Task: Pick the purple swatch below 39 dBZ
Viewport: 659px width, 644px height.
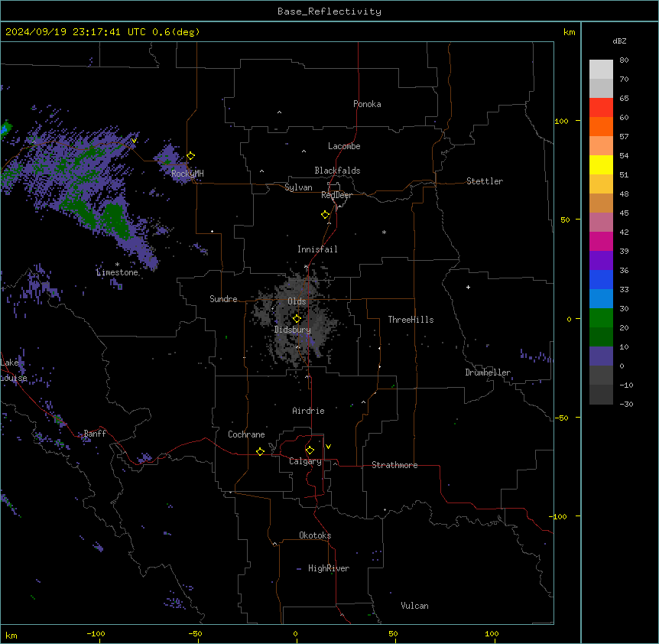Action: 601,261
